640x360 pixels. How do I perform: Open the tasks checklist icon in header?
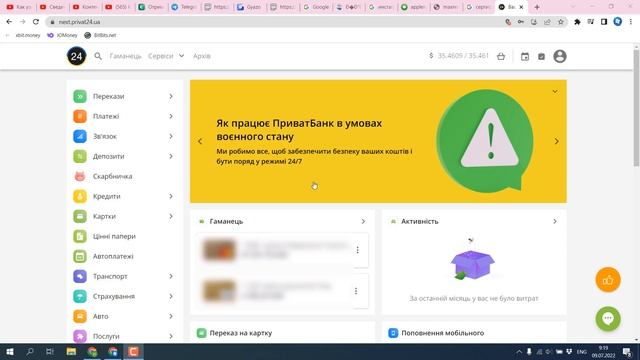point(541,56)
